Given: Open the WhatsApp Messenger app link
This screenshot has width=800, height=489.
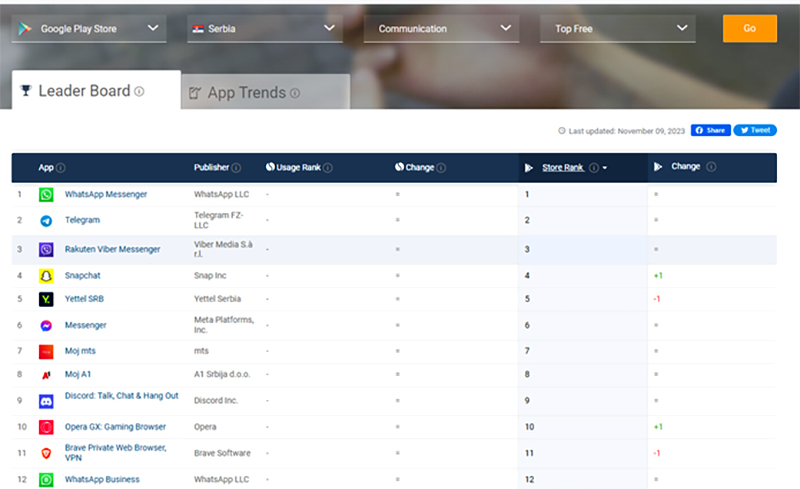Looking at the screenshot, I should click(106, 194).
